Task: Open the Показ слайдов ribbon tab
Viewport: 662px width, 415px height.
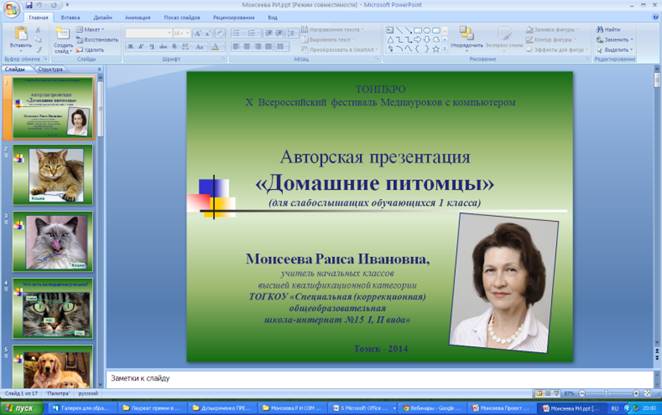Action: [182, 18]
